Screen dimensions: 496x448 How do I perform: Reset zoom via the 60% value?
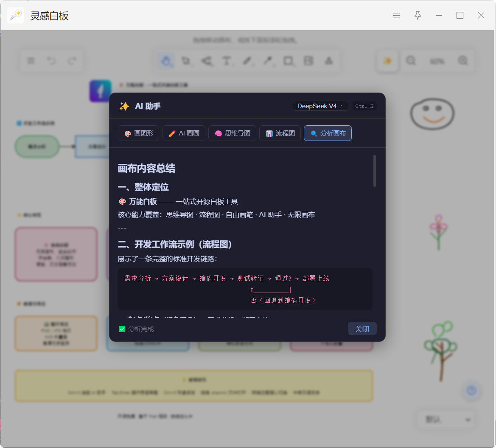pos(437,61)
